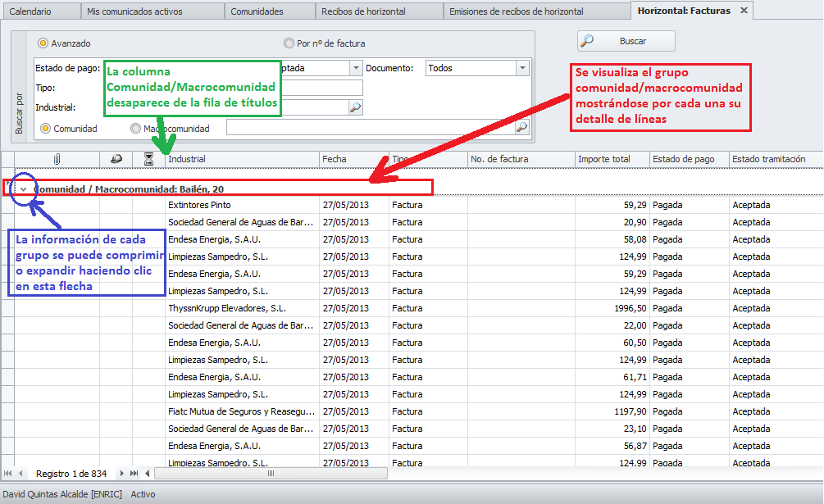Close the Horizontal: Facturas tab
824x504 pixels.
point(744,11)
